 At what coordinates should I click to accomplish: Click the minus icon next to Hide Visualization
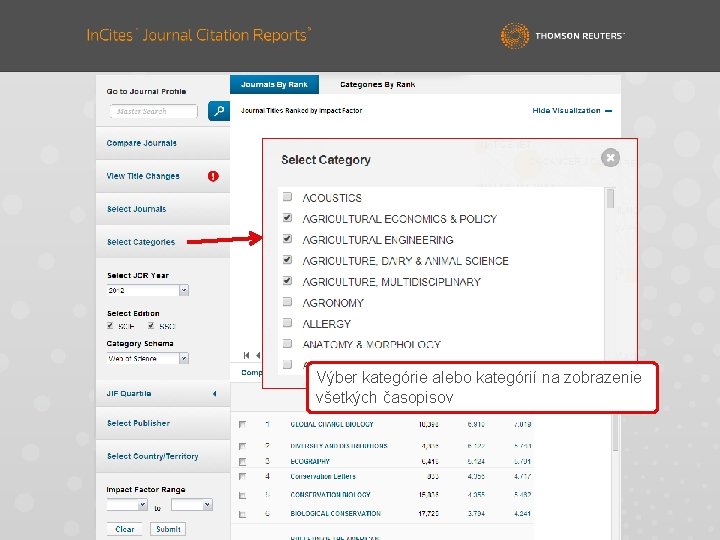point(608,111)
